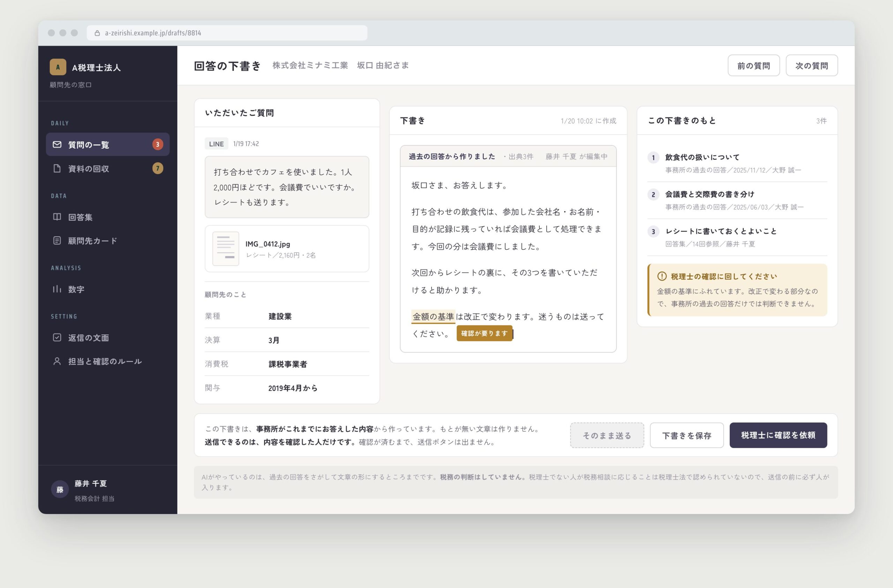Click the 課税事業者 value
The height and width of the screenshot is (588, 893).
288,364
